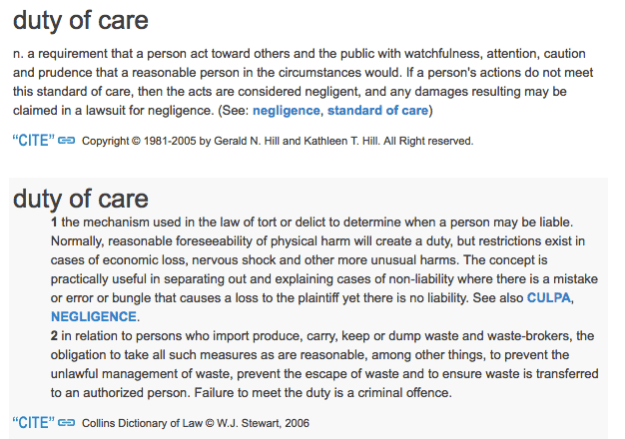Click the chain-link icon next to the Collins citation
The image size is (625, 439).
pyautogui.click(x=67, y=422)
